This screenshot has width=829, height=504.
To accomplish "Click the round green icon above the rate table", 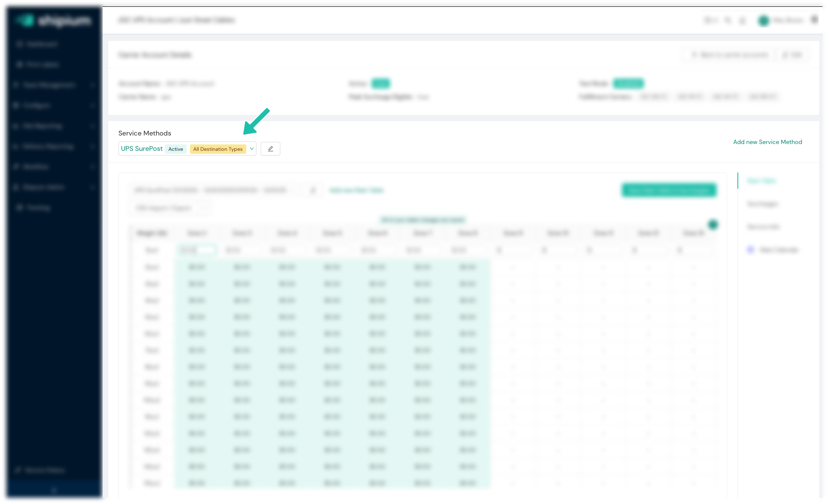I will coord(713,225).
